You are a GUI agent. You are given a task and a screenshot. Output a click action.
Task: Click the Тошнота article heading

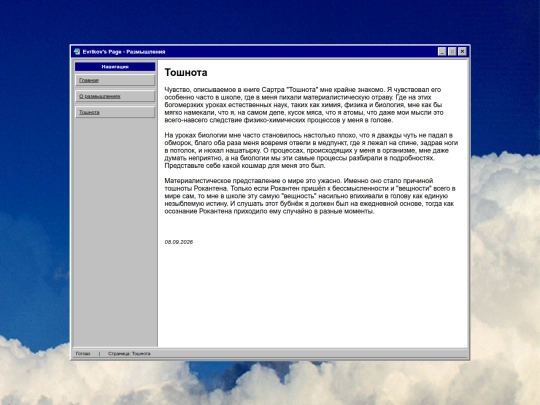click(186, 72)
